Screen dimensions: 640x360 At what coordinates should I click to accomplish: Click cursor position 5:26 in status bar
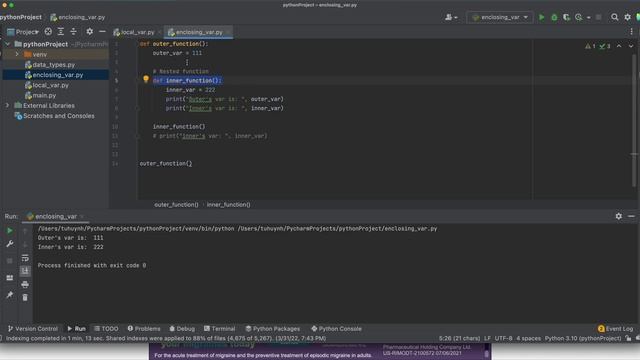point(459,338)
